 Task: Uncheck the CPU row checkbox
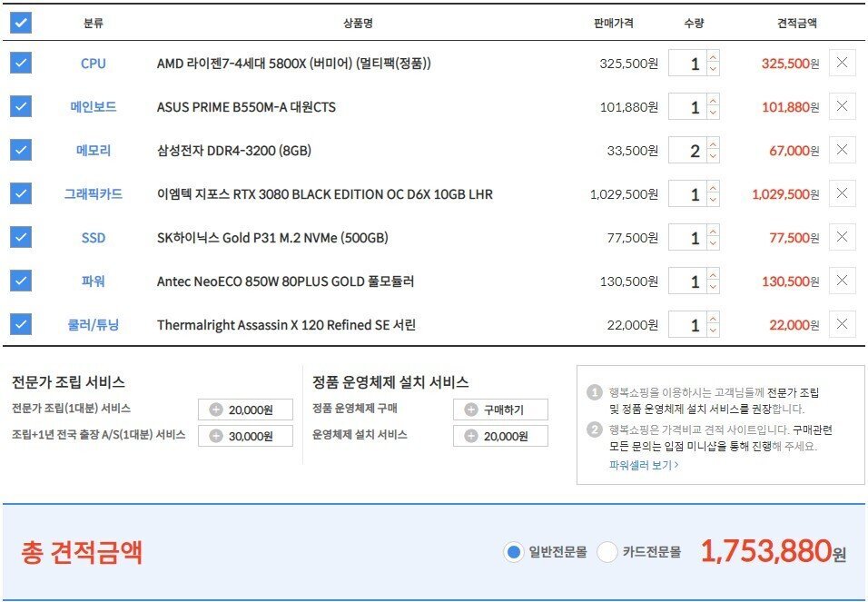pos(21,63)
